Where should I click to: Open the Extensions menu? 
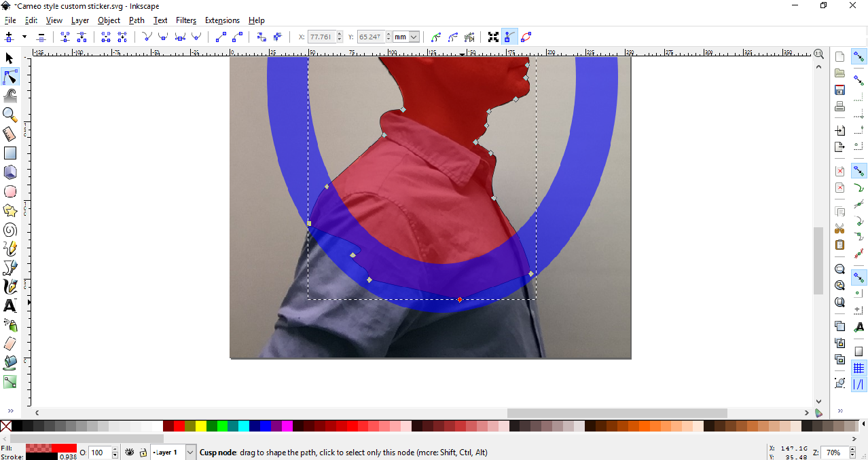click(222, 20)
